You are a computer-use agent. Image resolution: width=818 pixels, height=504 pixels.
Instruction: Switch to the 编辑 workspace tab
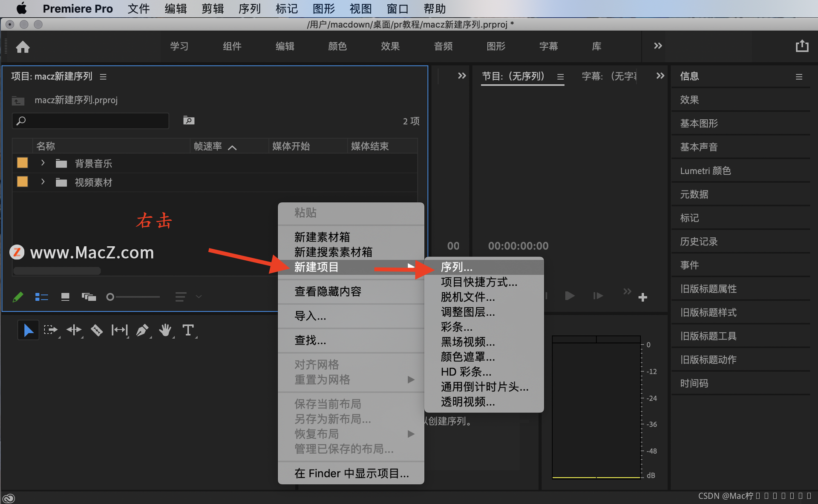coord(285,46)
